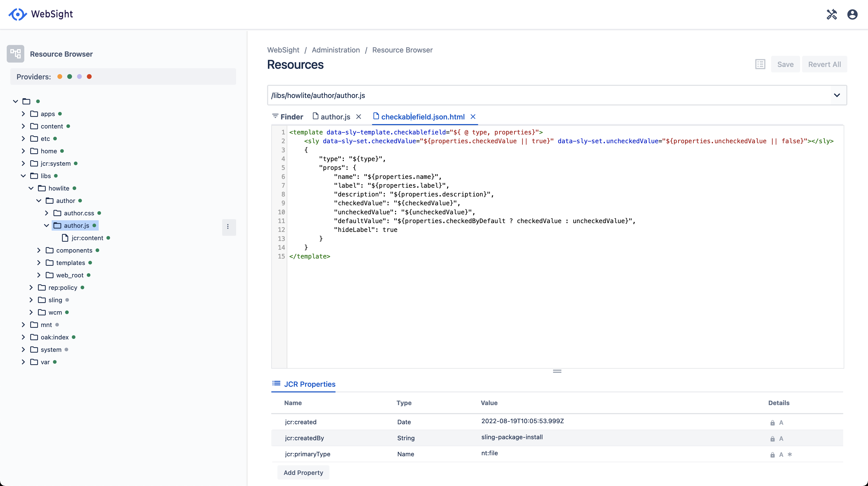This screenshot has width=868, height=486.
Task: Click the asterisk mandatory icon for jcr:primaryType
Action: tap(789, 454)
